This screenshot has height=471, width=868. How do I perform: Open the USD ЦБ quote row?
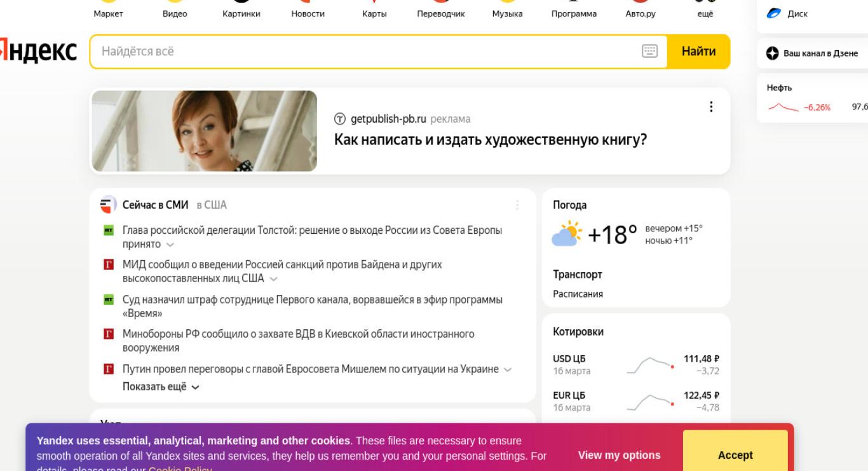tap(636, 365)
